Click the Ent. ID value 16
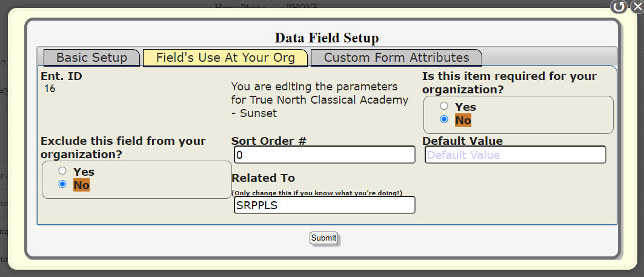 50,88
